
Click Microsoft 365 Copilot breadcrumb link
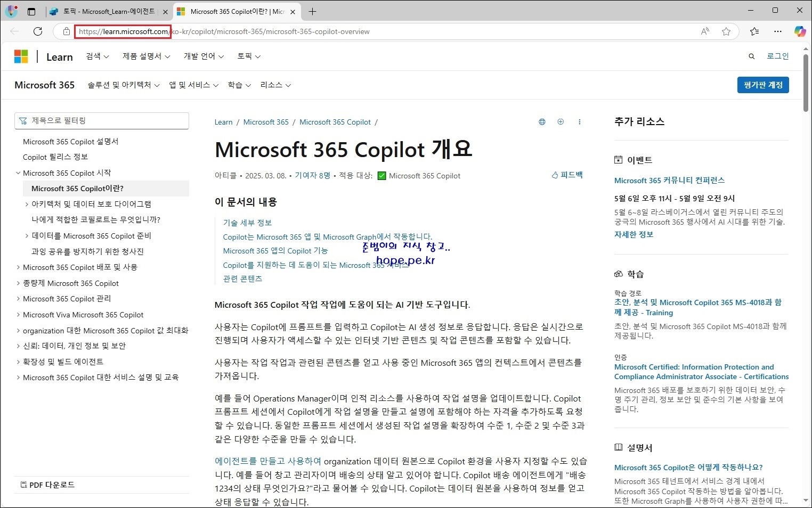(x=335, y=122)
